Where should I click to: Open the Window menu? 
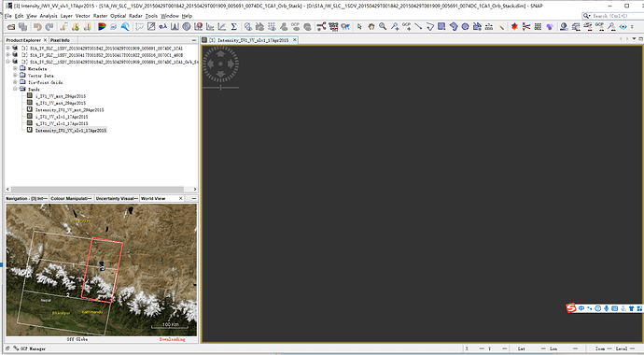[170, 16]
